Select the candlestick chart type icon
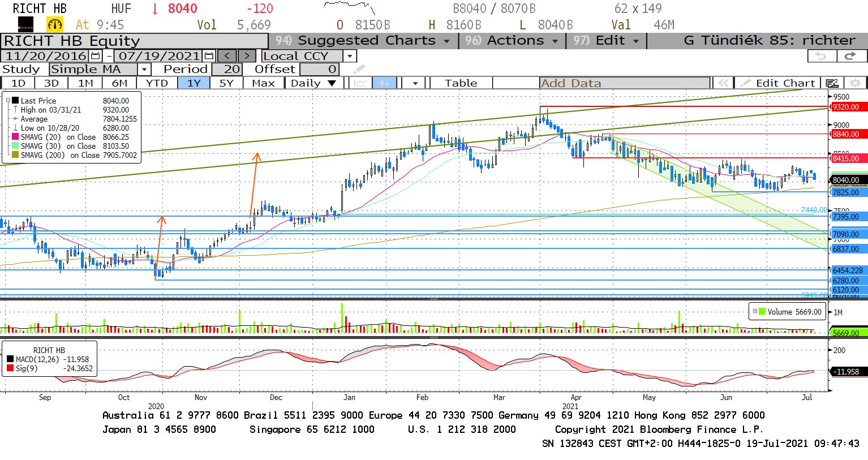The height and width of the screenshot is (460, 868). 385,83
